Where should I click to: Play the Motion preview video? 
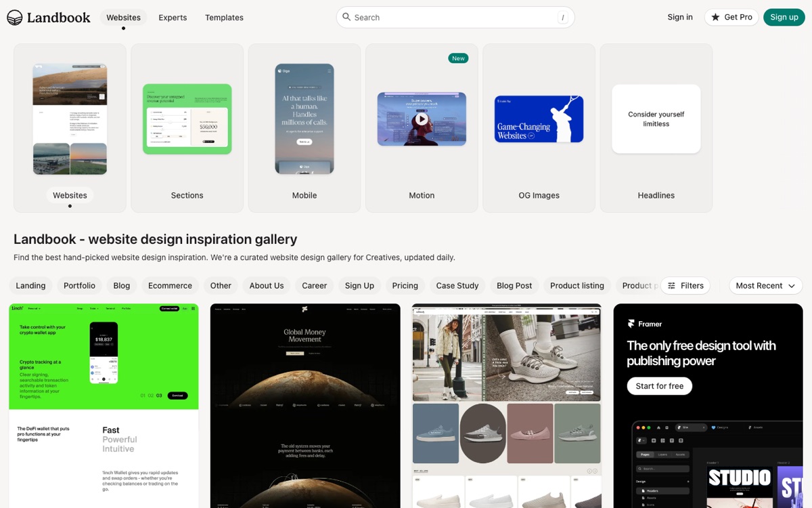[x=422, y=119]
